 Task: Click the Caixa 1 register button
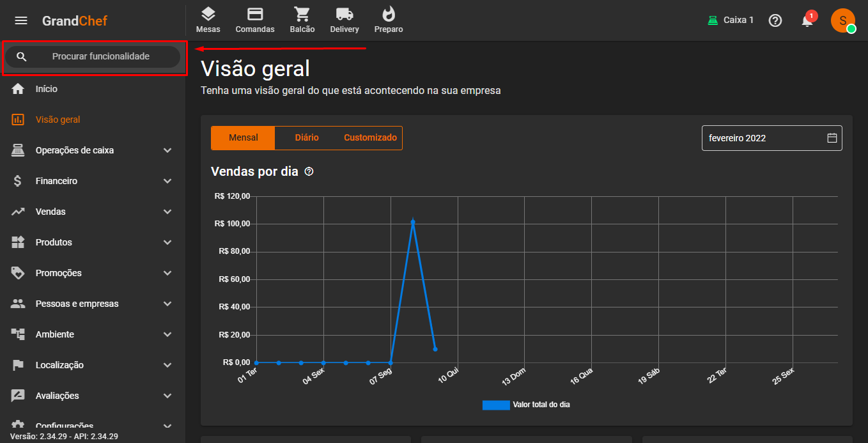coord(731,20)
